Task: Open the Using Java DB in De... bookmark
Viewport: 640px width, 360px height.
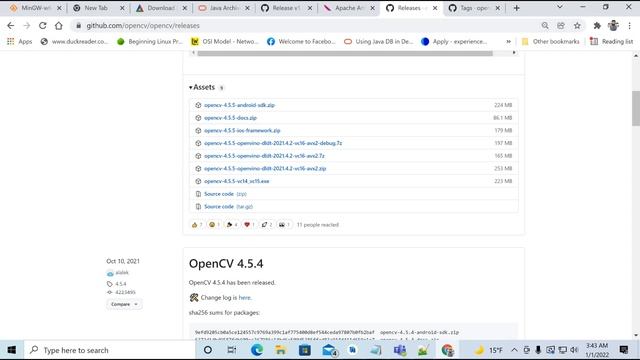Action: (379, 42)
